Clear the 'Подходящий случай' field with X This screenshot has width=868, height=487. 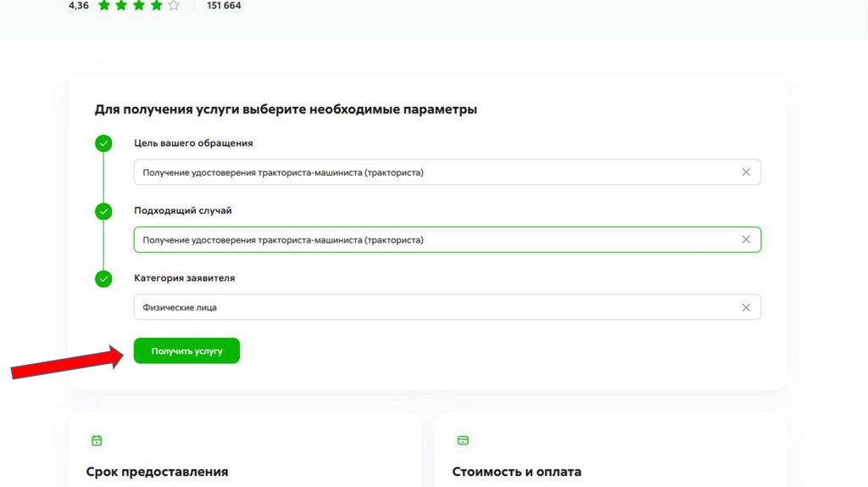pyautogui.click(x=746, y=240)
